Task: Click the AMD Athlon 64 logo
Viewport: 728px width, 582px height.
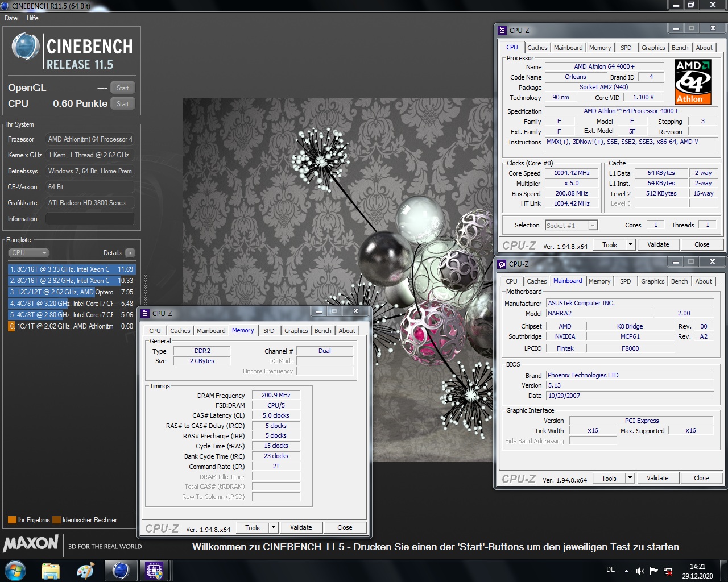Action: (x=693, y=82)
